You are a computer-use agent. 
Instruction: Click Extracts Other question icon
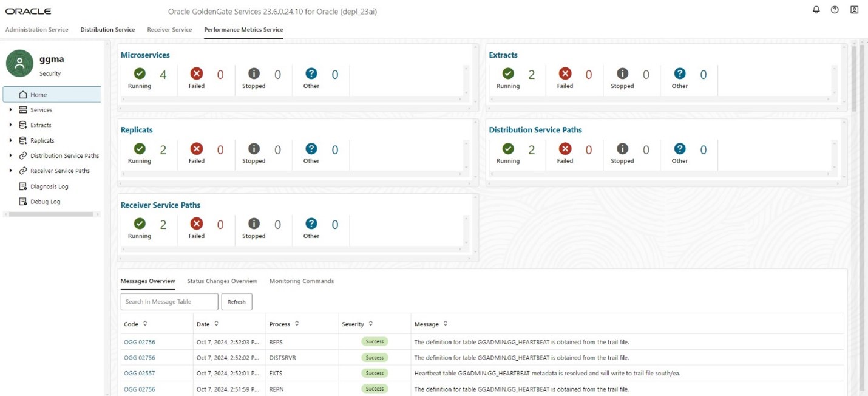(680, 73)
